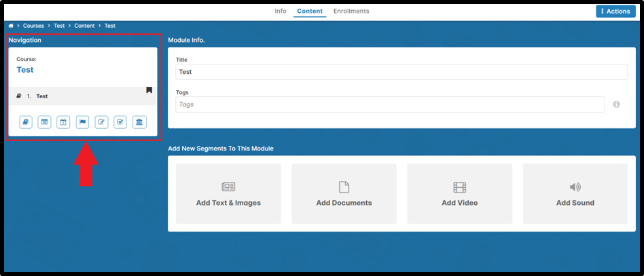Viewport: 644px width, 276px height.
Task: Open the Actions dropdown menu
Action: click(x=614, y=11)
